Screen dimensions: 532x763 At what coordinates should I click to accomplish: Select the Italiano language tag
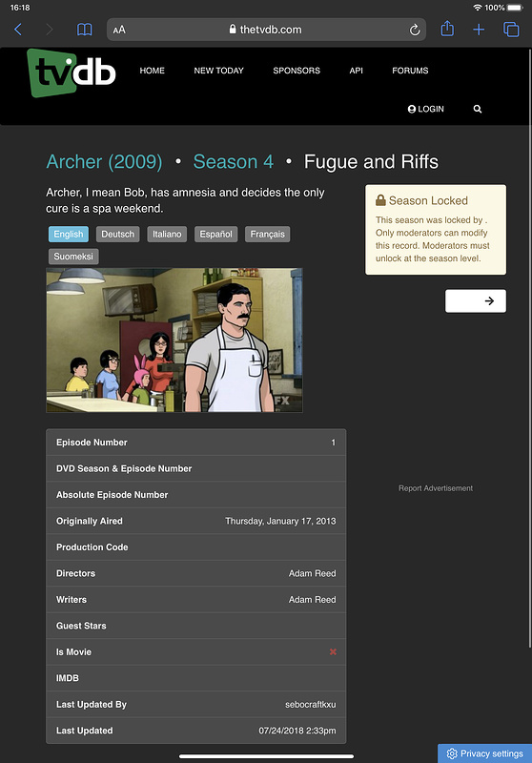pos(167,234)
